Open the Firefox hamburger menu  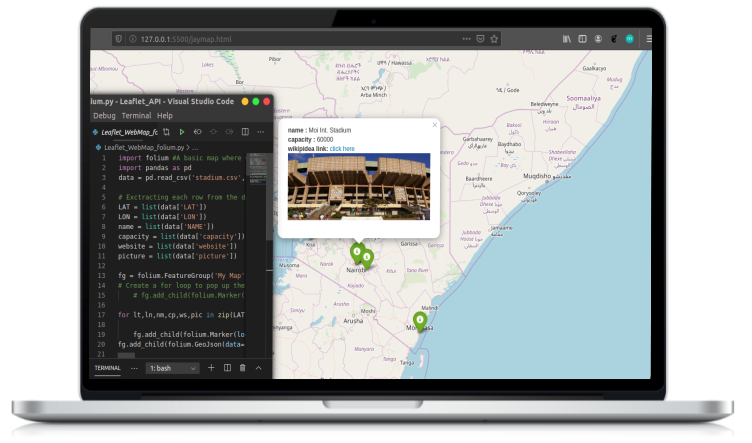(647, 38)
